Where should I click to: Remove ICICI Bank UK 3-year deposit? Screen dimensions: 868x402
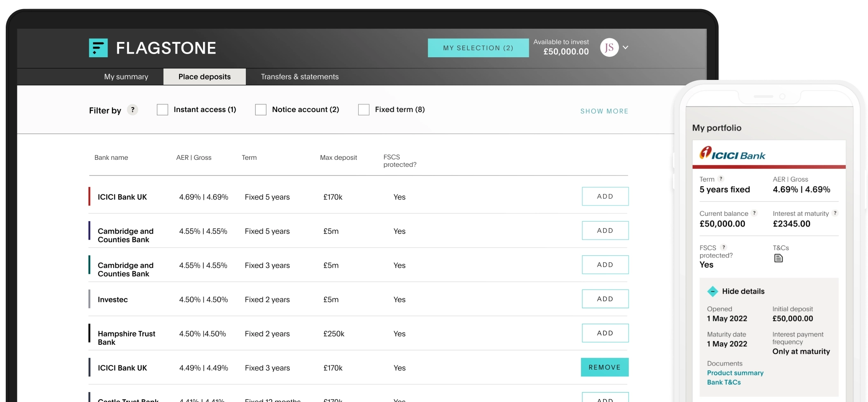tap(604, 367)
